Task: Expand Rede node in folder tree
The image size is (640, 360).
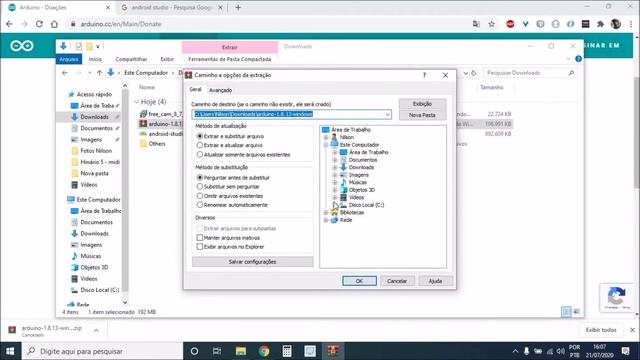Action: coord(326,220)
